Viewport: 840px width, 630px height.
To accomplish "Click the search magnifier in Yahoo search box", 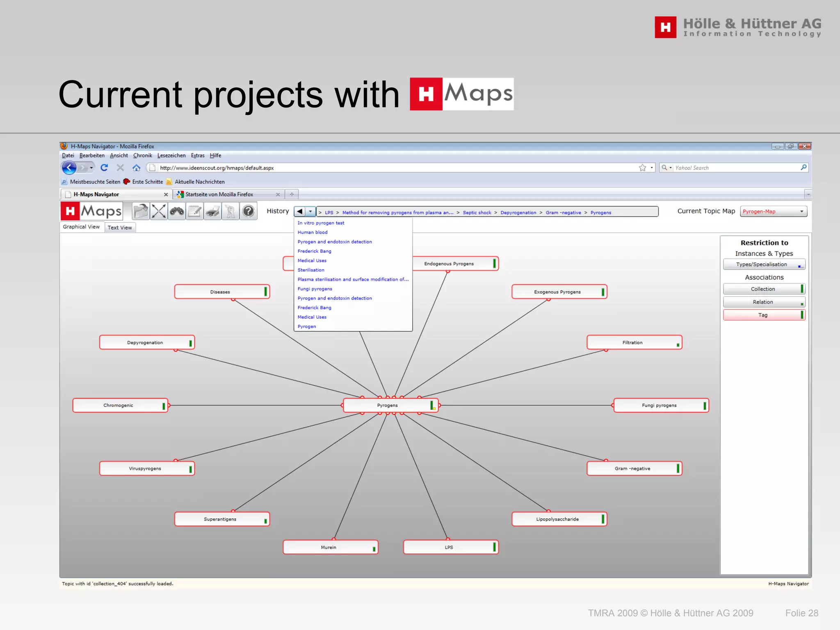I will tap(803, 167).
